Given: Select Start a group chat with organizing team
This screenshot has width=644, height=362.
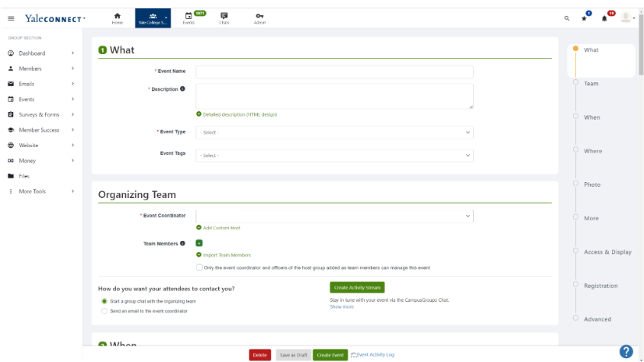Looking at the screenshot, I should click(105, 301).
